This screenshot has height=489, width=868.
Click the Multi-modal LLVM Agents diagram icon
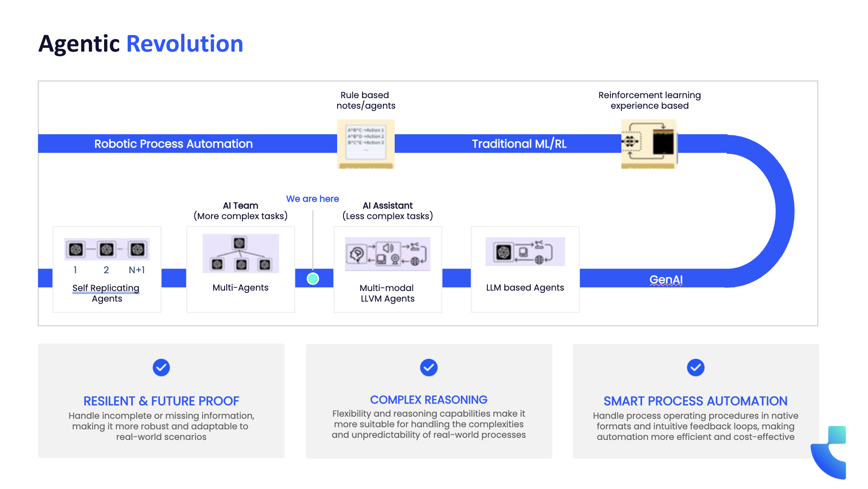pyautogui.click(x=387, y=254)
